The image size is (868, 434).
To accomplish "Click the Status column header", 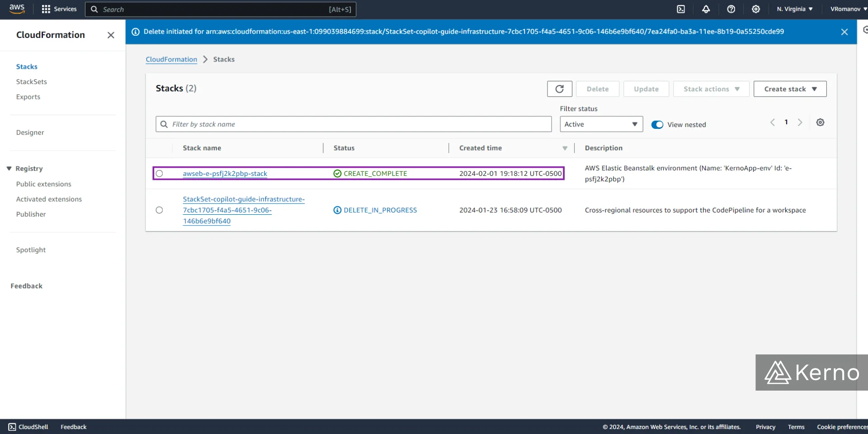I will click(344, 148).
